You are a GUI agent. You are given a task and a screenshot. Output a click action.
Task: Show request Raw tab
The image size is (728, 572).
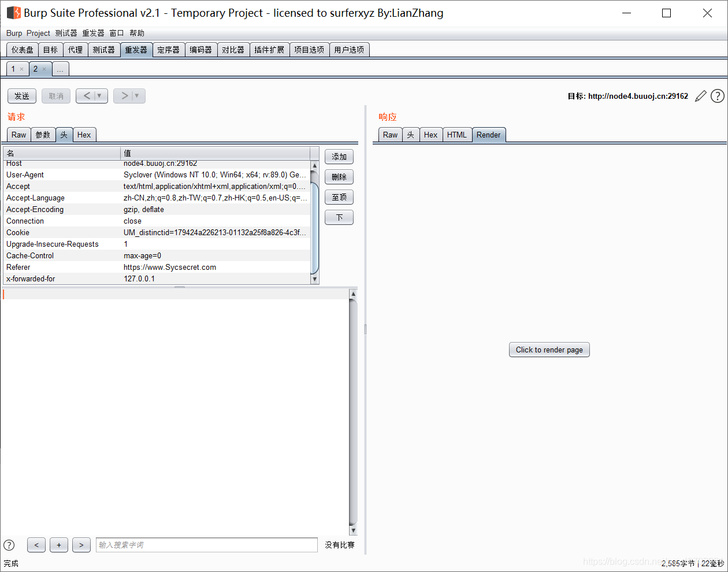pos(19,135)
